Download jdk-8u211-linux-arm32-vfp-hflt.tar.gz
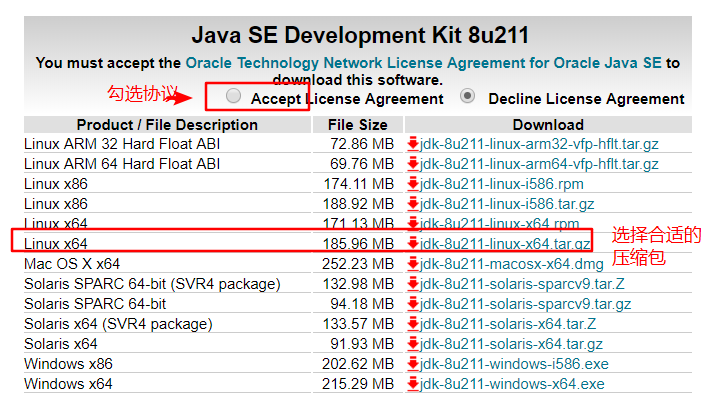The image size is (712, 404). (x=539, y=144)
